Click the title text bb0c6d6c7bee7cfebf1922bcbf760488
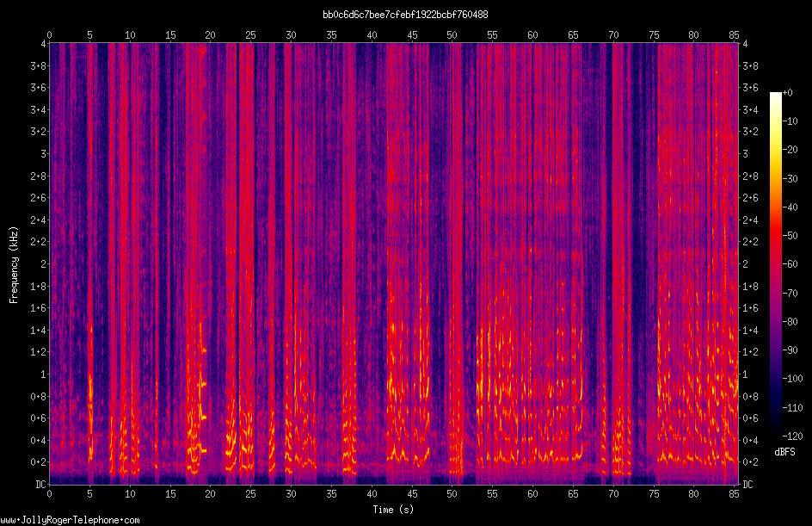The image size is (812, 526). 405,15
